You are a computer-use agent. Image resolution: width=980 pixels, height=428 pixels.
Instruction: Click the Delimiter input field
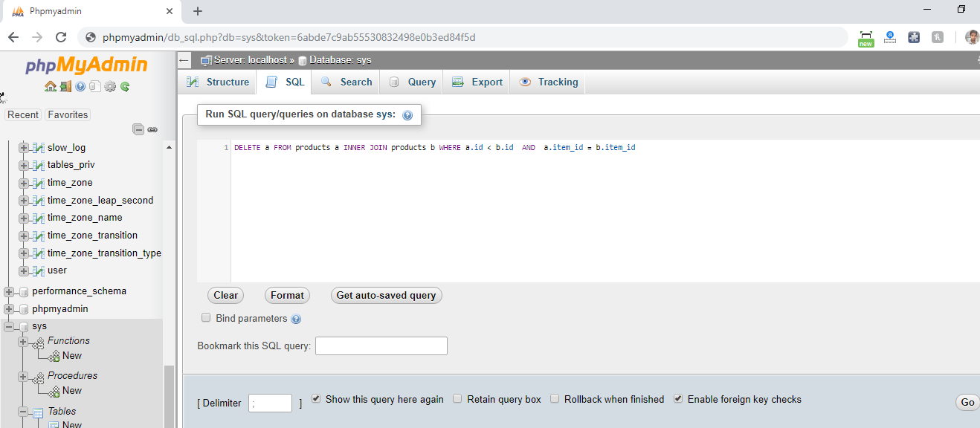tap(271, 403)
